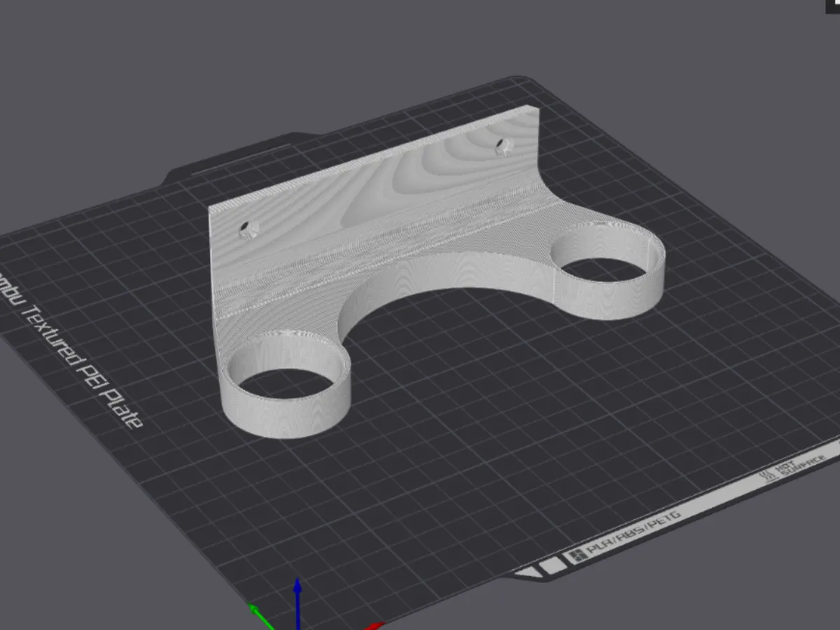Screen dimensions: 840x630
Task: Click the blue Z axis arrow
Action: point(297,602)
